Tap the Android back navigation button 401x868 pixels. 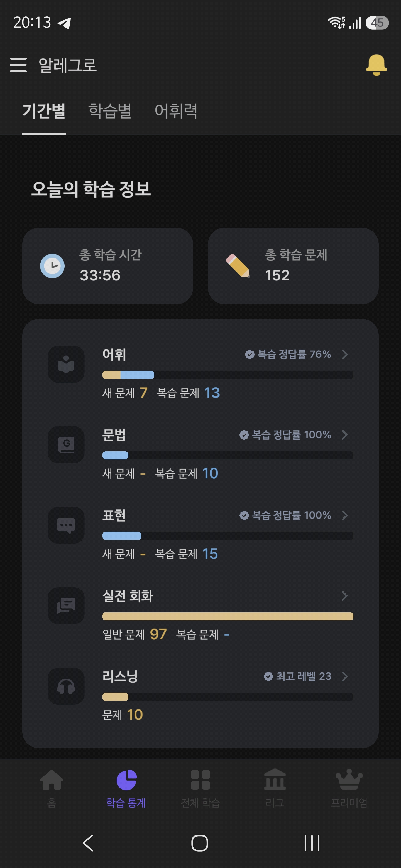[88, 844]
